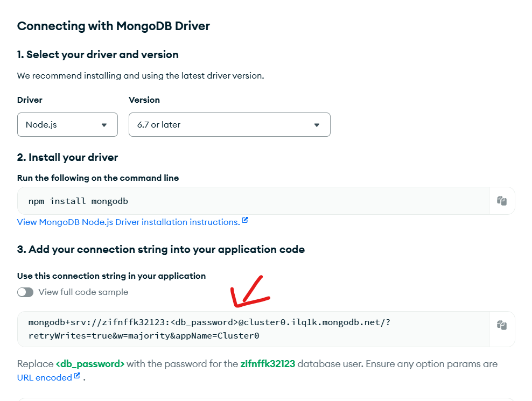This screenshot has width=532, height=401.
Task: Toggle View full code sample switch
Action: [25, 292]
